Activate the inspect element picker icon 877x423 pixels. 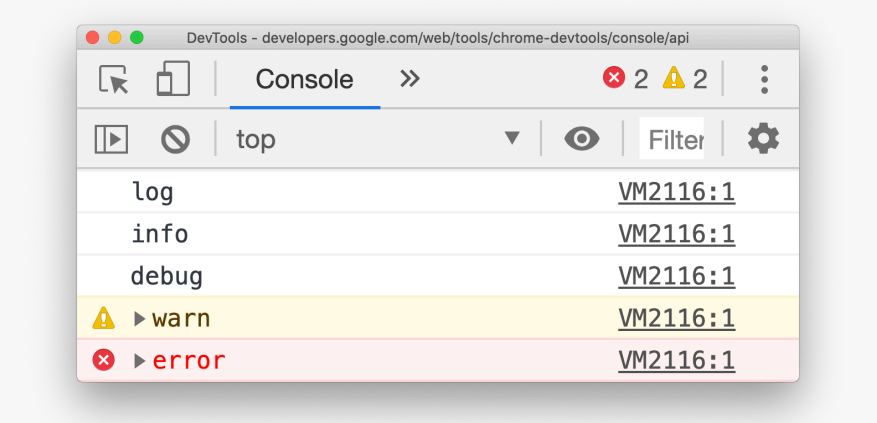point(115,79)
